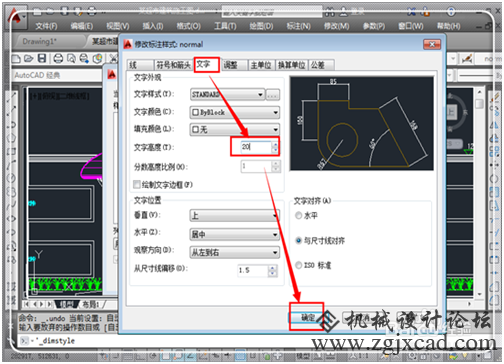Image resolution: width=504 pixels, height=364 pixels.
Task: Click the 文字高度 input field
Action: coord(257,147)
